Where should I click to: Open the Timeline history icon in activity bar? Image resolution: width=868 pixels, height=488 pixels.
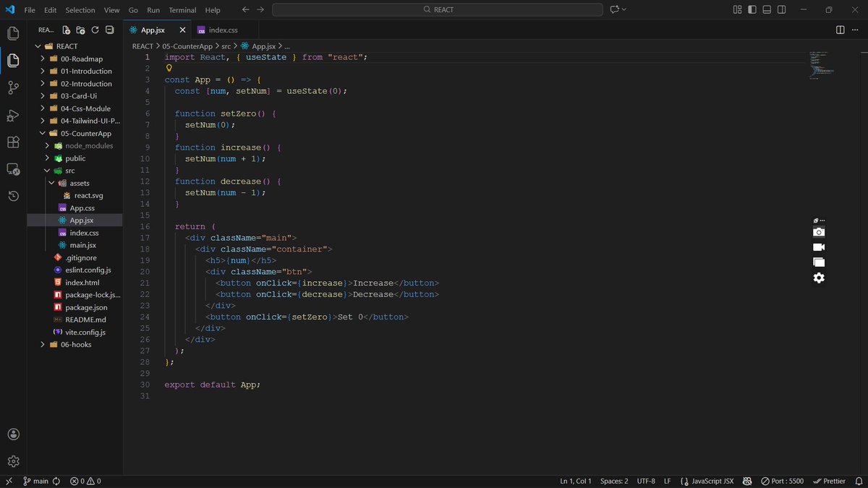point(13,196)
